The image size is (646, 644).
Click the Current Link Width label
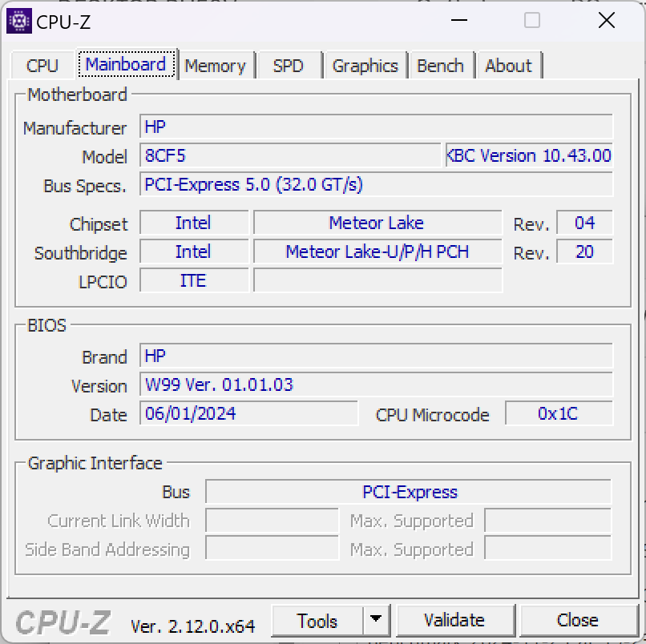119,521
